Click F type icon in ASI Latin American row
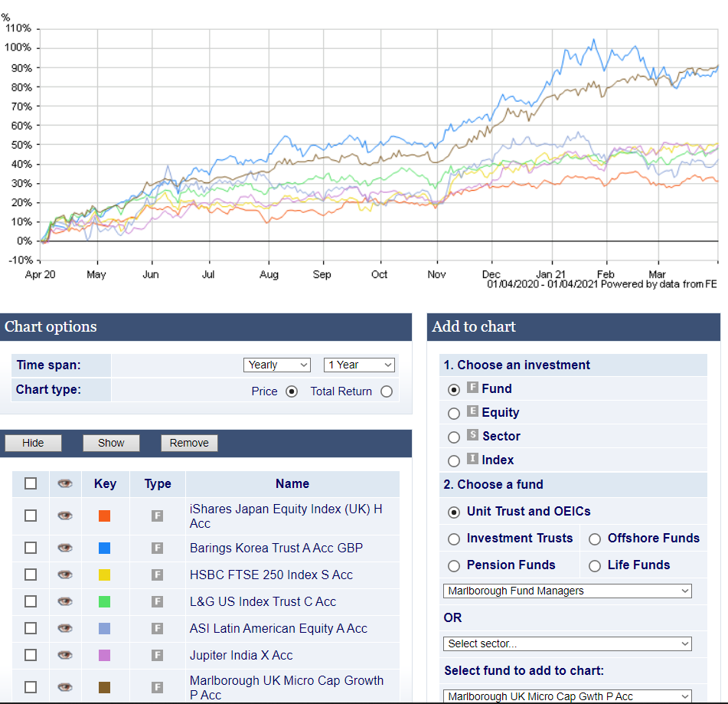This screenshot has width=728, height=704. click(158, 629)
